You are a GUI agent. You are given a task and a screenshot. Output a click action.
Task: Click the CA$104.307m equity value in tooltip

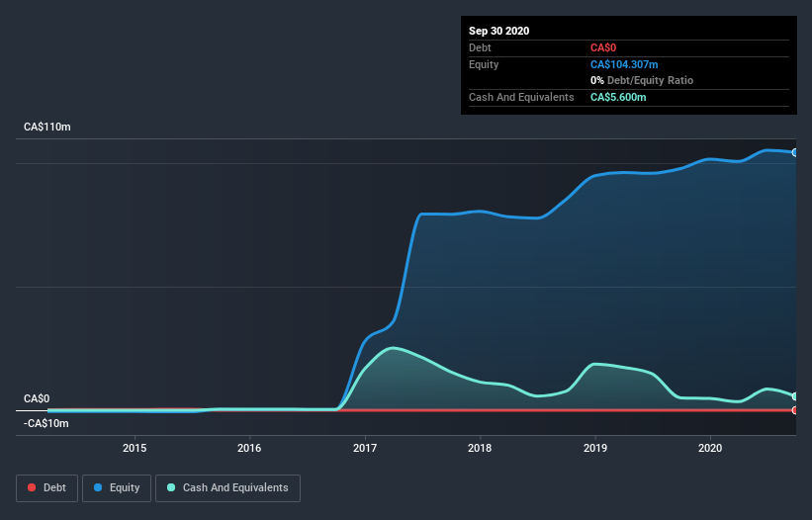pyautogui.click(x=624, y=64)
